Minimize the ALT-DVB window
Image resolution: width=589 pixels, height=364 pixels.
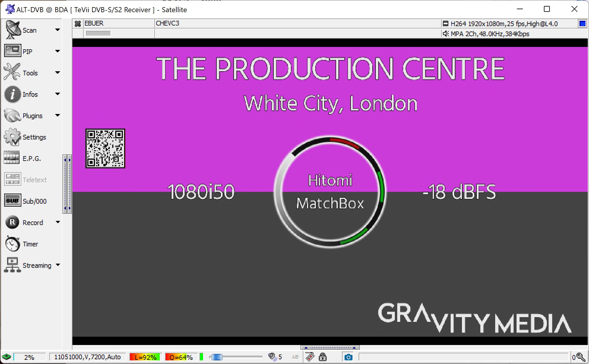tap(520, 9)
